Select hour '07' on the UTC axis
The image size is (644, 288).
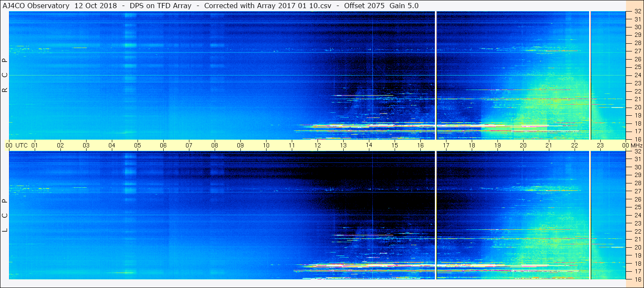(x=189, y=145)
